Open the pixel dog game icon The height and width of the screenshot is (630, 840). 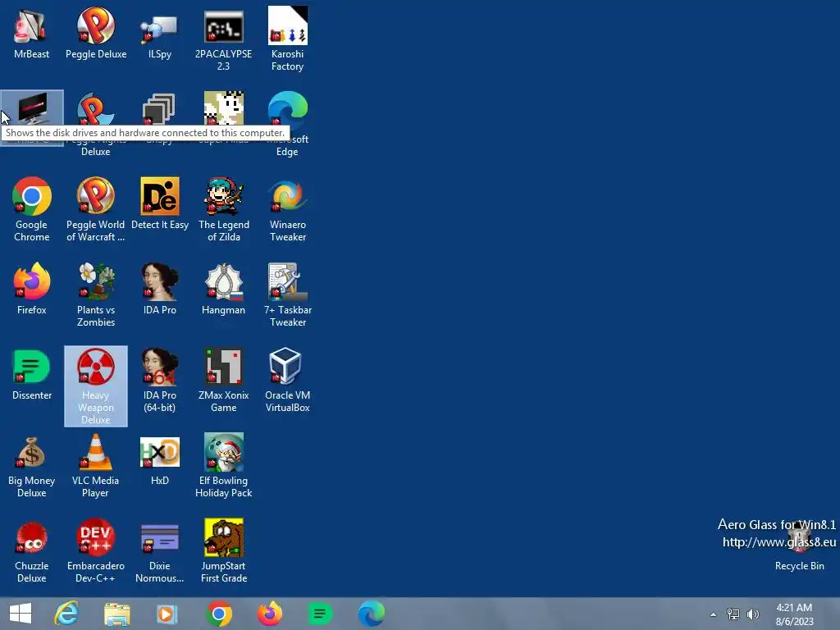[223, 108]
